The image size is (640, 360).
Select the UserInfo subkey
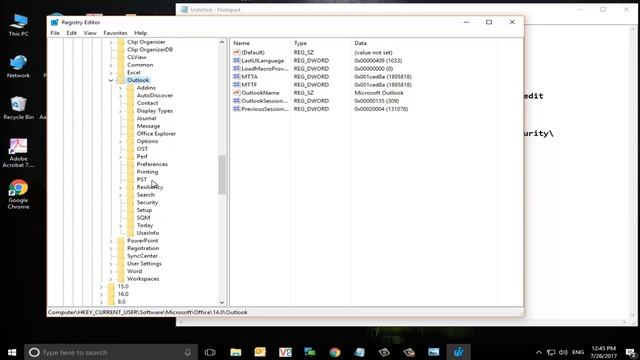point(148,233)
